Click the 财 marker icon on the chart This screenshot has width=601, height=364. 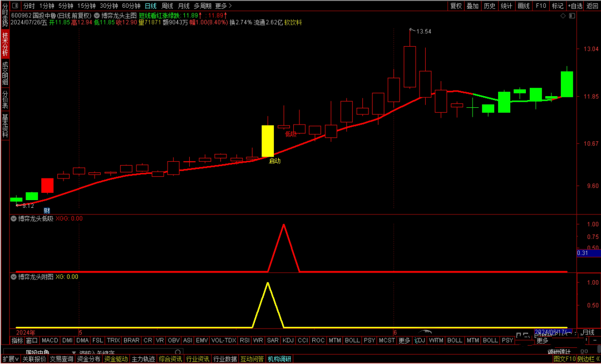point(47,211)
